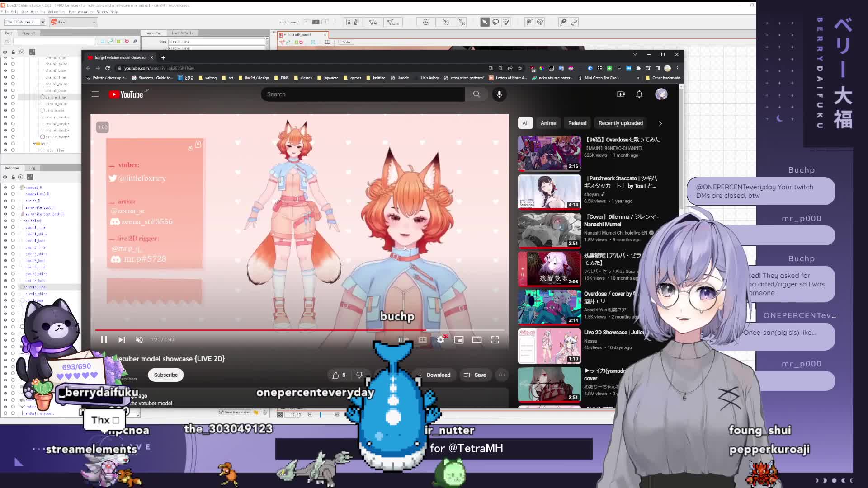Toggle visibility of circle_line in Part panel
This screenshot has height=488, width=868.
(5, 97)
